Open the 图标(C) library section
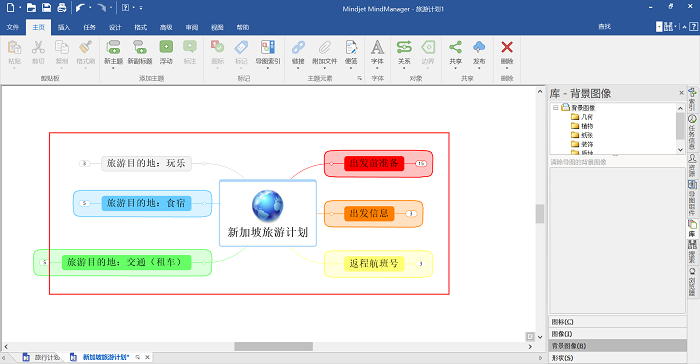Screen dimensions: 700x364 coord(617,322)
